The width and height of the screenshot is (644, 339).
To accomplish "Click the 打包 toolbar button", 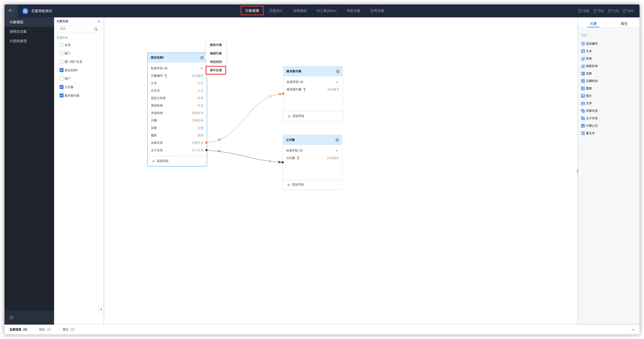I will [x=613, y=11].
